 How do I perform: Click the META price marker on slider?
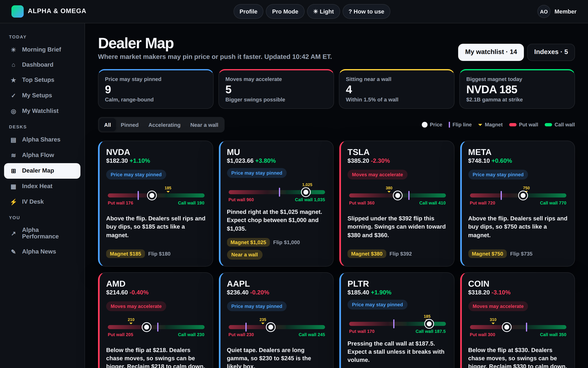(523, 195)
